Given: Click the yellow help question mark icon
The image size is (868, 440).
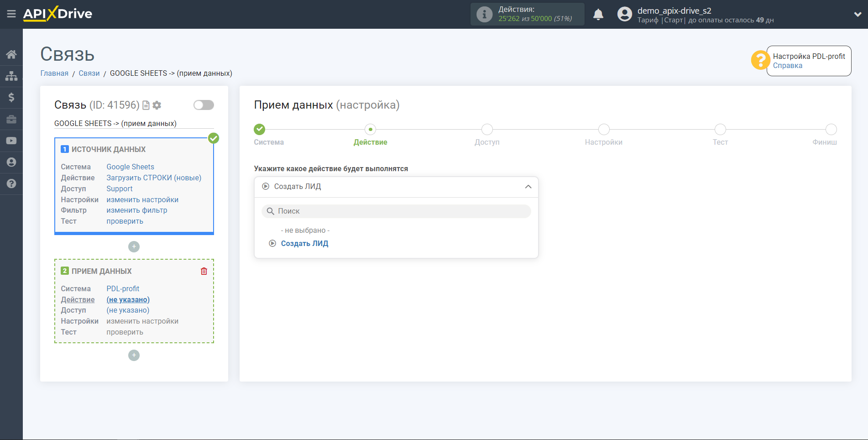Looking at the screenshot, I should pos(760,60).
